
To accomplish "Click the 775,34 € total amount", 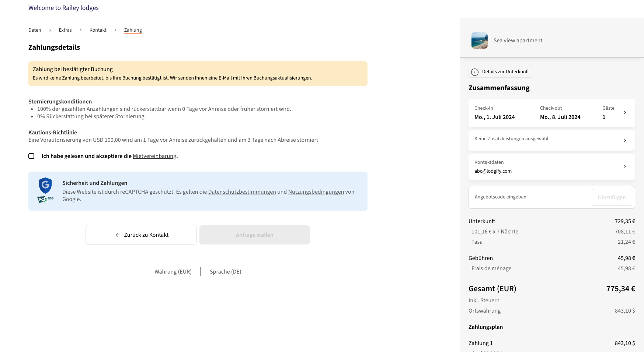I will (620, 289).
